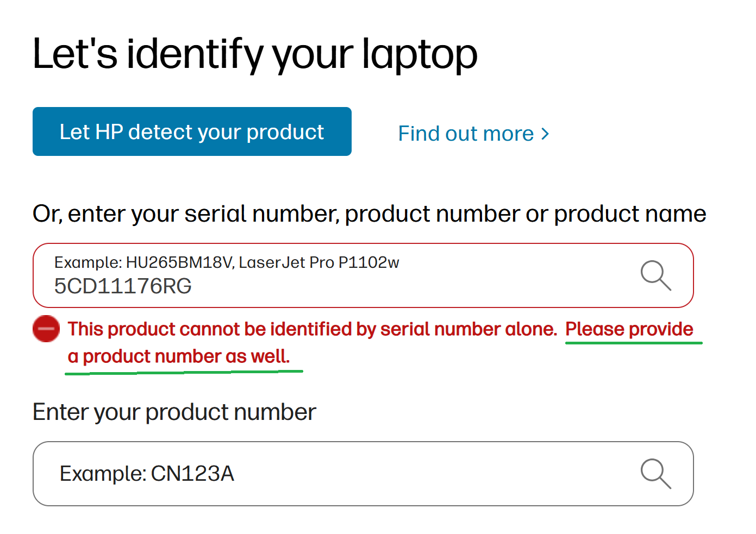Click the underlined Please provide text
Screen dimensions: 756x534
(629, 329)
